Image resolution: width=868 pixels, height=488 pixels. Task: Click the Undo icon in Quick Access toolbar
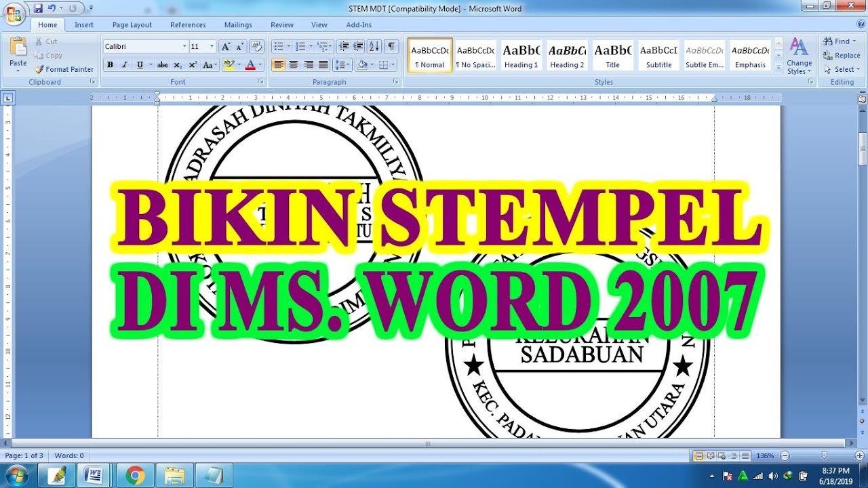52,8
